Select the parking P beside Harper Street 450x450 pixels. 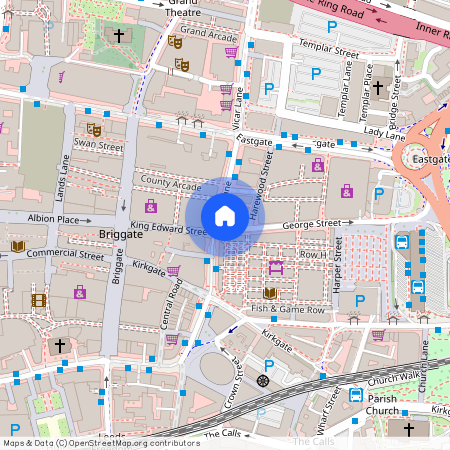[x=360, y=301]
